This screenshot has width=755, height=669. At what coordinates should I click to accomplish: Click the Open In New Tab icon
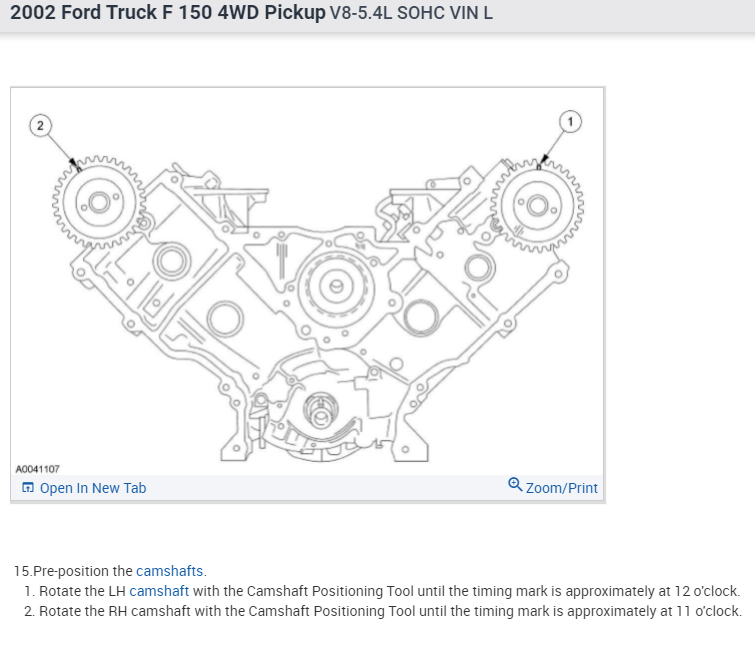pyautogui.click(x=28, y=488)
